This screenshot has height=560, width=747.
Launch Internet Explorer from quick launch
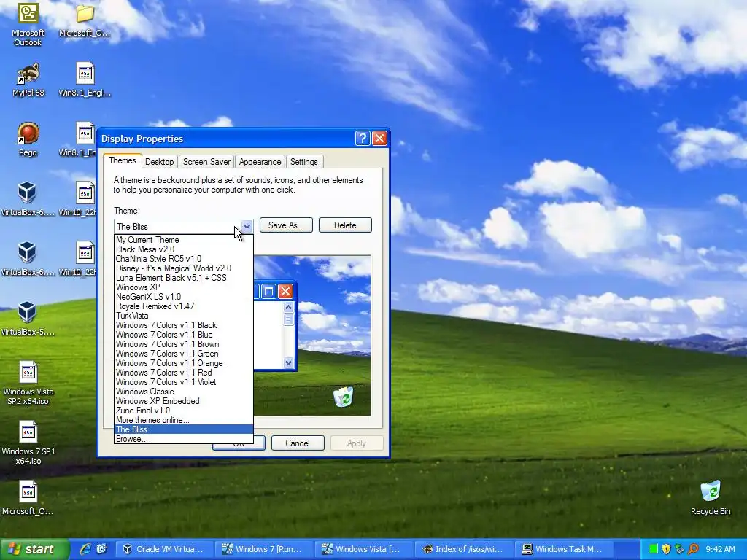(x=85, y=549)
